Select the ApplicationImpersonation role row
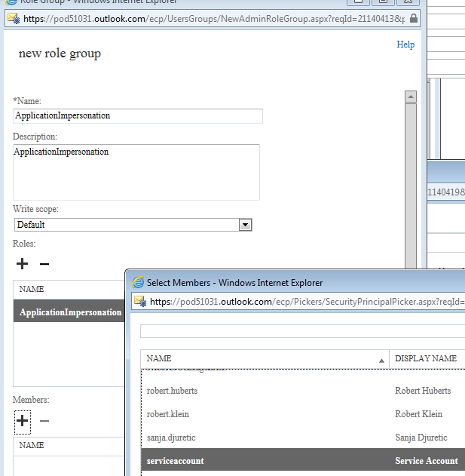This screenshot has width=465, height=476. (x=70, y=312)
